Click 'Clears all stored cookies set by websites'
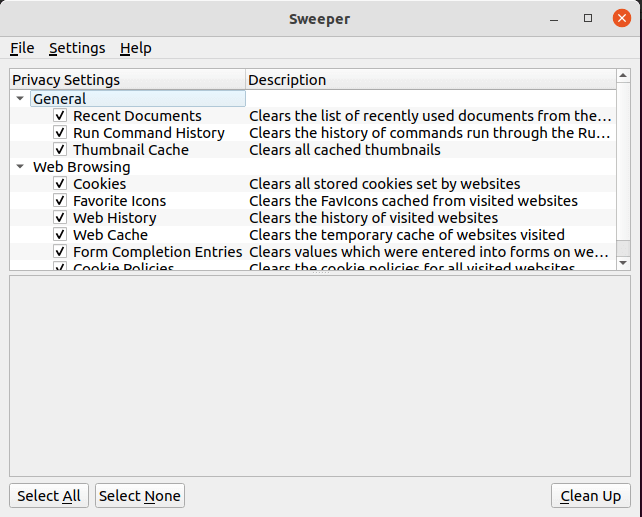642x517 pixels. tap(384, 184)
